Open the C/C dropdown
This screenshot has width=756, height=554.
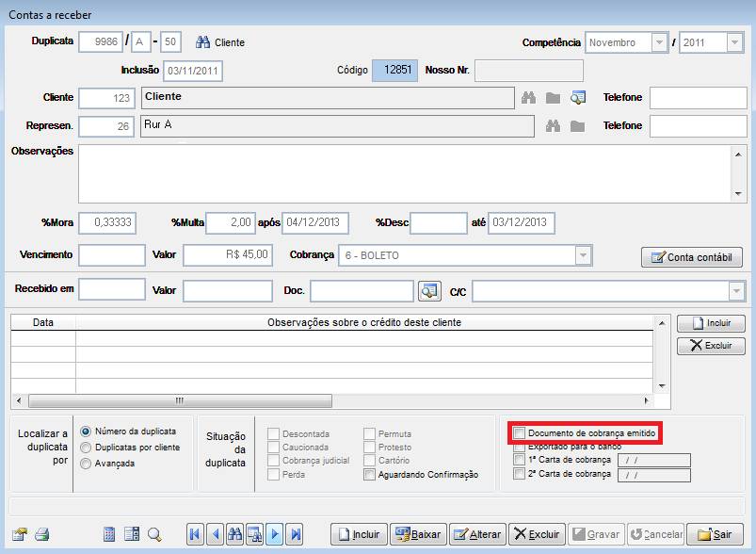pos(736,291)
